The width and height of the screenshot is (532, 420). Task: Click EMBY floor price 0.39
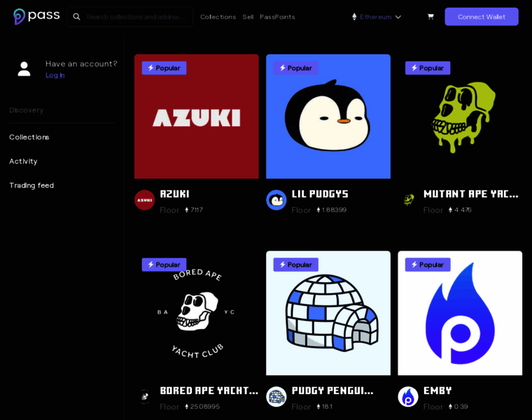click(458, 407)
